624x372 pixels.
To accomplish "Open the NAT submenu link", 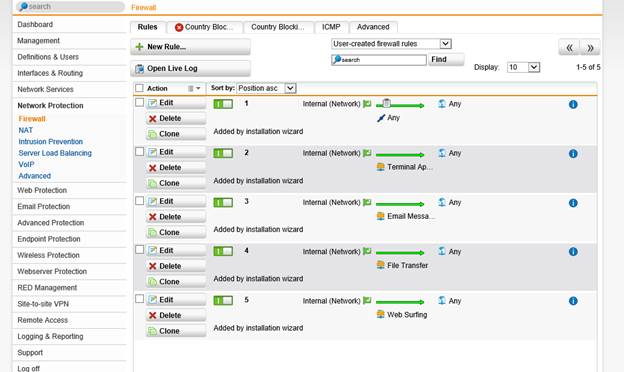I will [x=25, y=130].
